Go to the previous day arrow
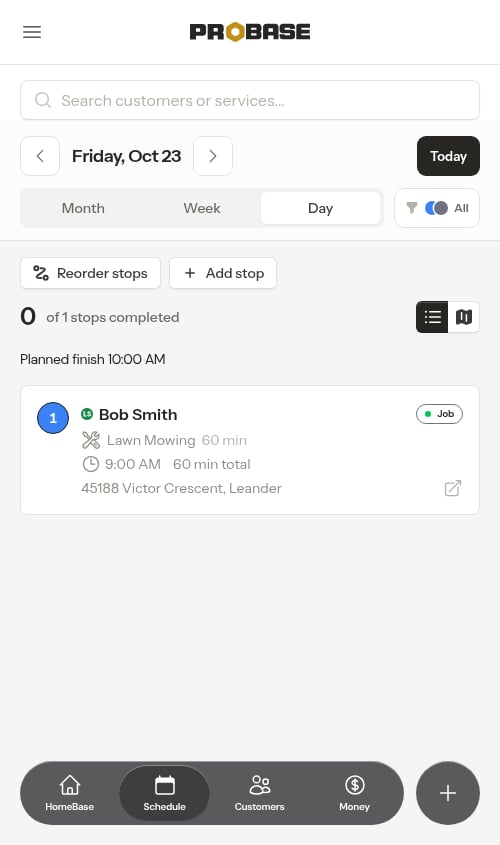This screenshot has width=500, height=845. 40,156
